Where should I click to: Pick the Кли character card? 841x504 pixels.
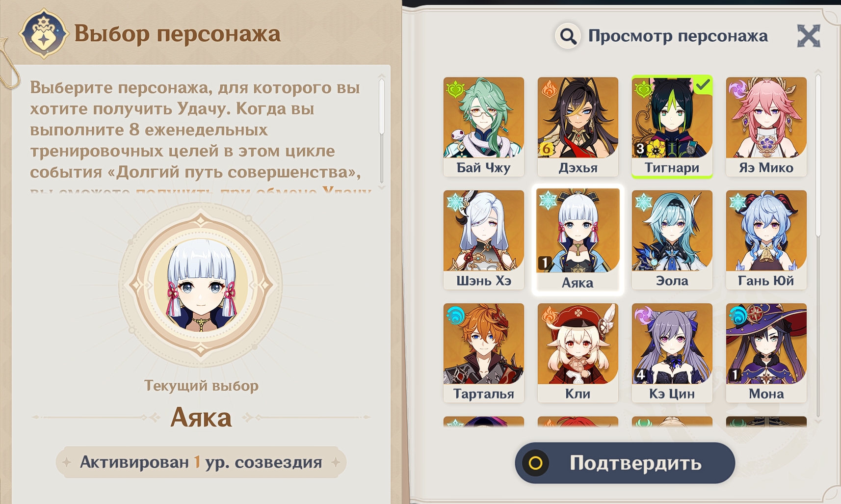pos(578,353)
